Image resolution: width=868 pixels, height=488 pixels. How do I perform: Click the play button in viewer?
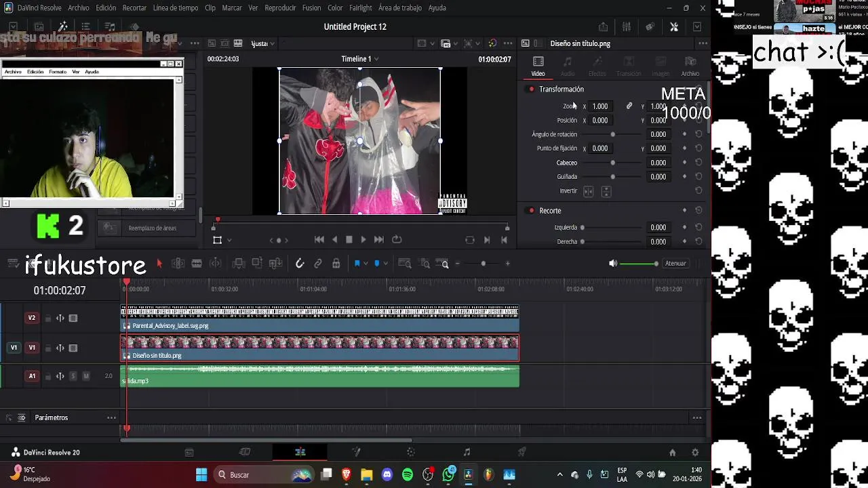click(x=363, y=240)
